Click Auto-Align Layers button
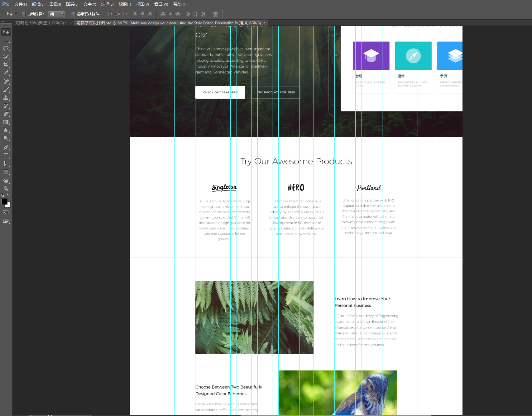532x416 pixels. coord(215,14)
